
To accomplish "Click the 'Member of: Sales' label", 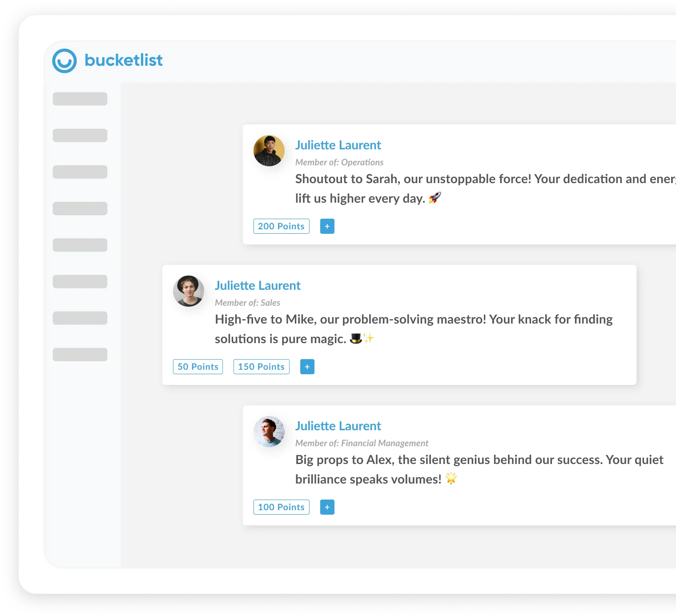I will click(248, 303).
